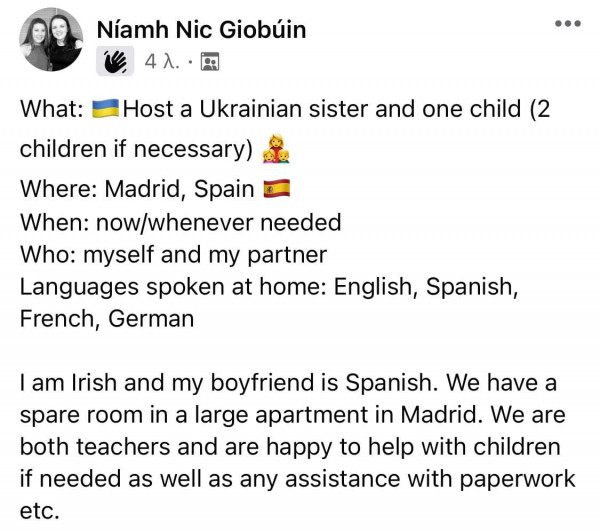Viewport: 600px width, 531px height.
Task: Click the family emoji after 'if necessary)'
Action: [275, 150]
